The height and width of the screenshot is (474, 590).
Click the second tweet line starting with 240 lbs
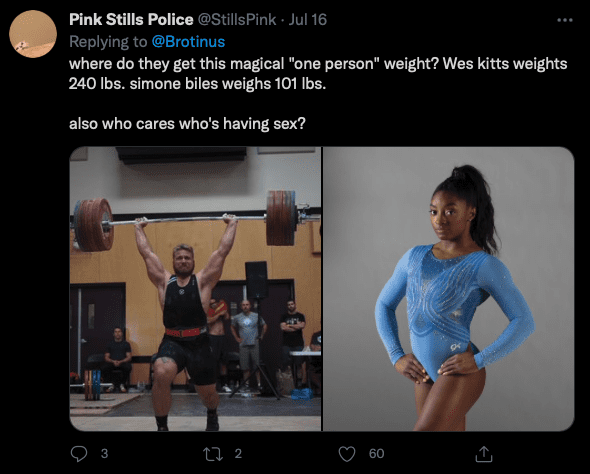197,84
